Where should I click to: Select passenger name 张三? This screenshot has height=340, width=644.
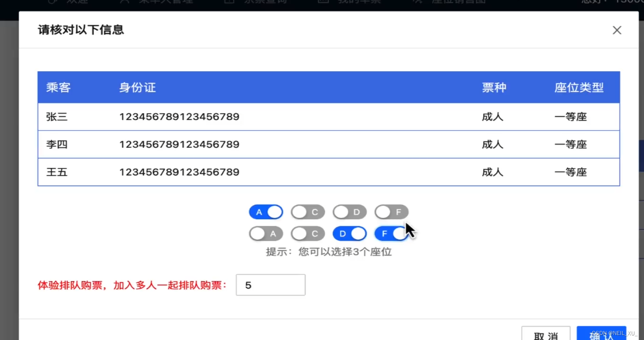57,117
